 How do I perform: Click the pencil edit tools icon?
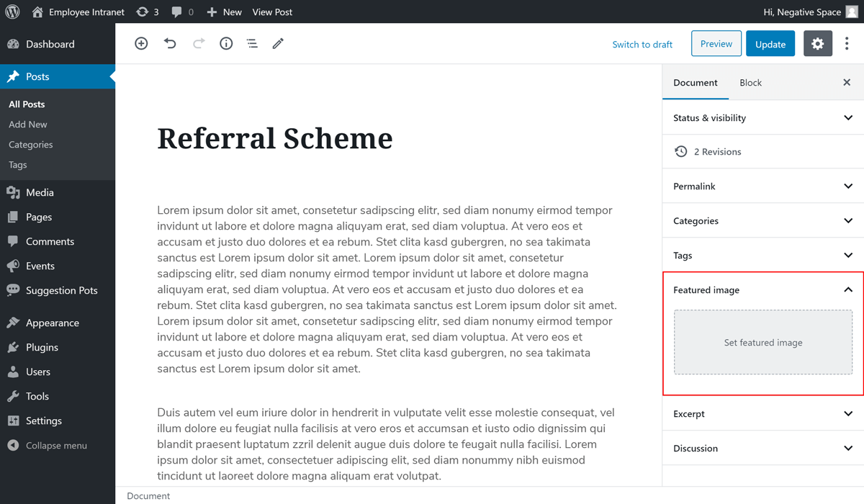click(278, 44)
